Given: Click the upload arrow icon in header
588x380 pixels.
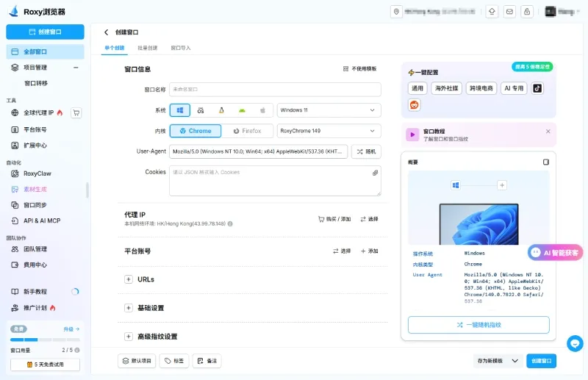Looking at the screenshot, I should pyautogui.click(x=492, y=12).
